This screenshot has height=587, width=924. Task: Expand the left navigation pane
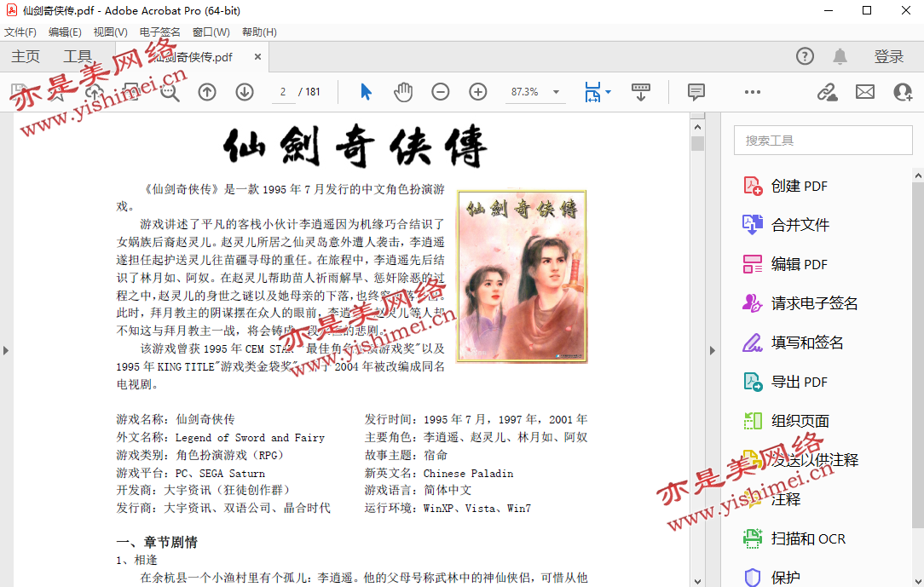tap(6, 350)
